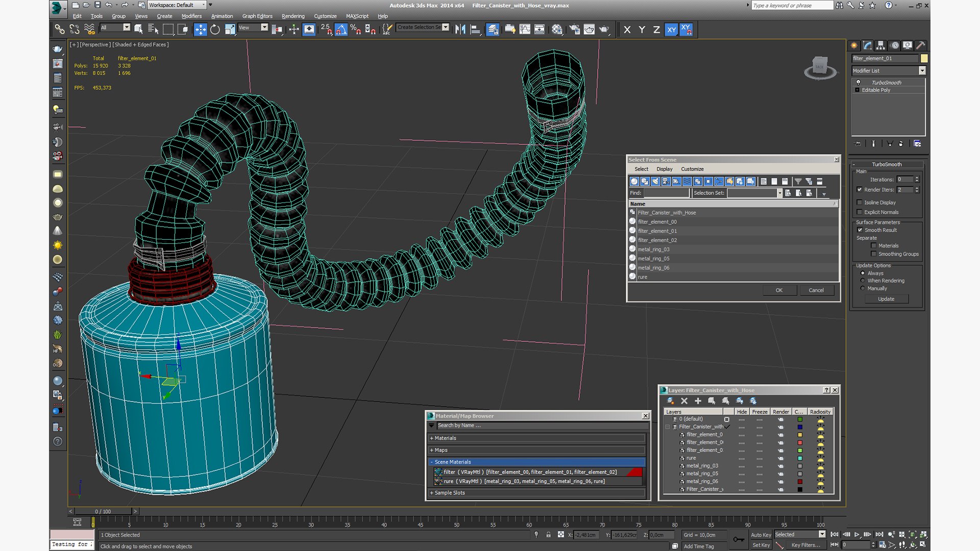The image size is (980, 551).
Task: Select the Manually update option
Action: pos(863,288)
